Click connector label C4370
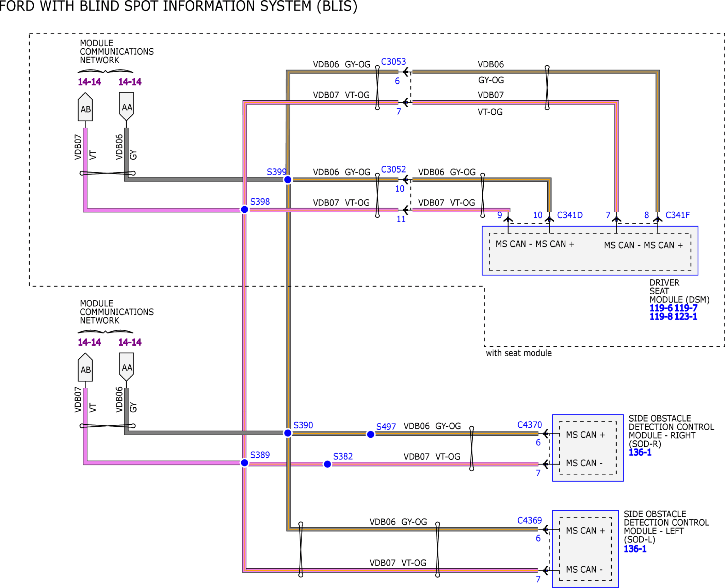Screen dimensions: 725x588 click(530, 425)
